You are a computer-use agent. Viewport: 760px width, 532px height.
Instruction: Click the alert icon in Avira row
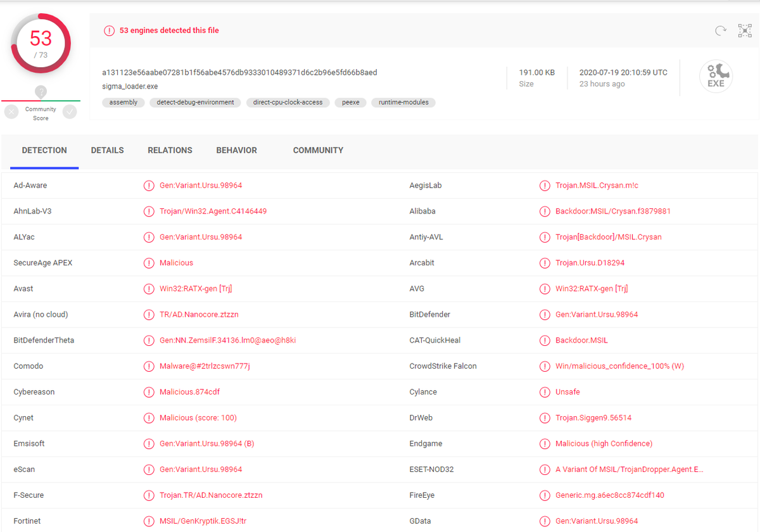pos(149,315)
